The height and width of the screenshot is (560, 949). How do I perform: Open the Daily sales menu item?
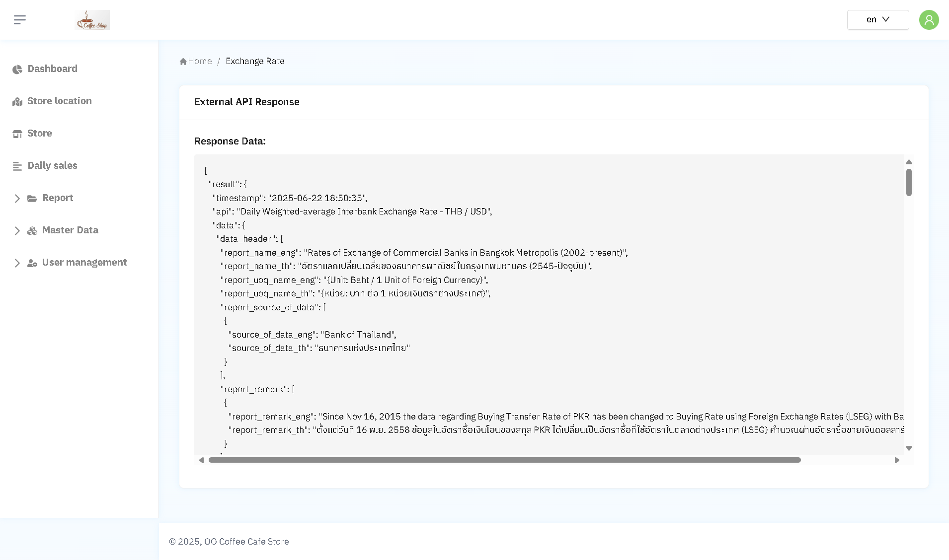point(53,165)
